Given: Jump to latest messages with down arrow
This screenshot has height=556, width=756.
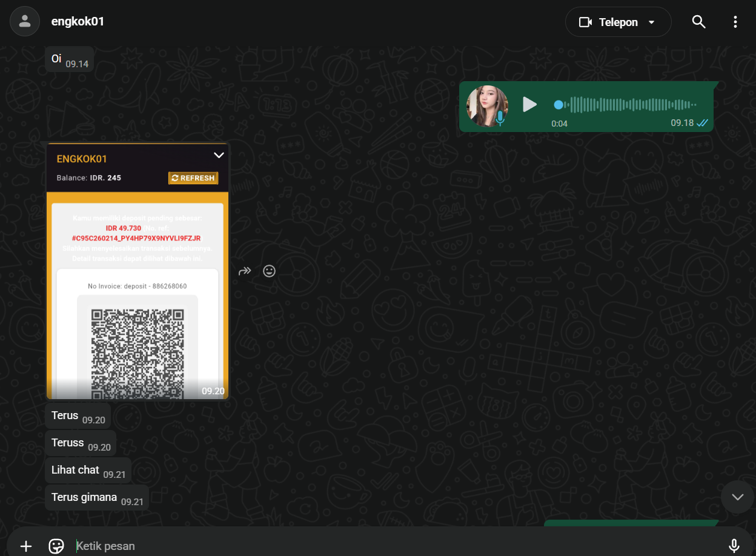Looking at the screenshot, I should click(x=737, y=497).
